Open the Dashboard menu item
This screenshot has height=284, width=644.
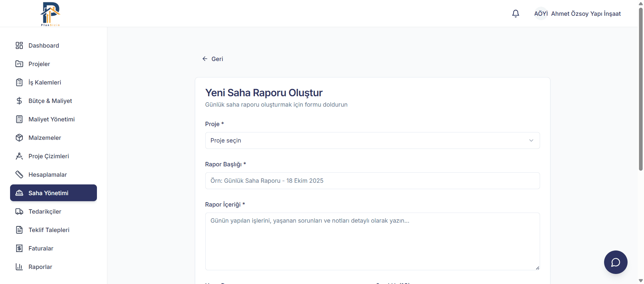coord(53,46)
